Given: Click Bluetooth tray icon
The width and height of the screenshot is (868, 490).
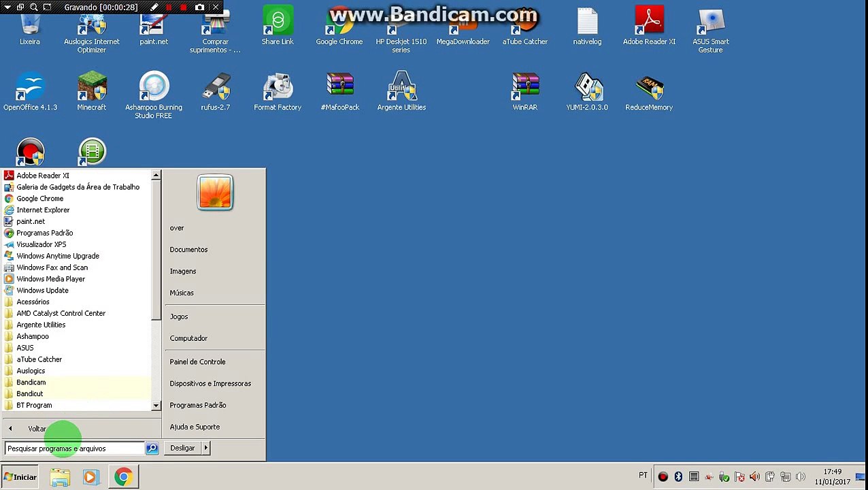Looking at the screenshot, I should coord(678,477).
